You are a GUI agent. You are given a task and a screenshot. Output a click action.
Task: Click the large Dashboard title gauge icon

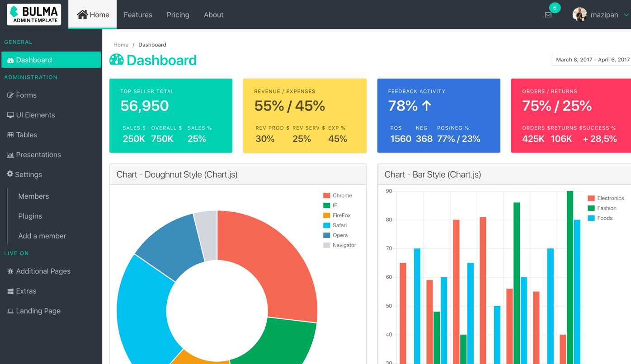pos(117,60)
